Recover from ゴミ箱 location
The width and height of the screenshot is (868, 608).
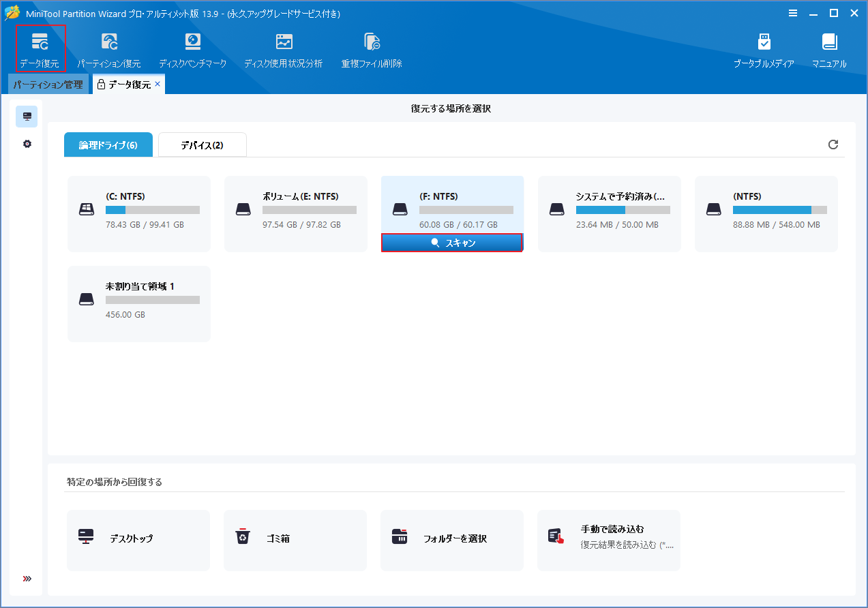[295, 541]
